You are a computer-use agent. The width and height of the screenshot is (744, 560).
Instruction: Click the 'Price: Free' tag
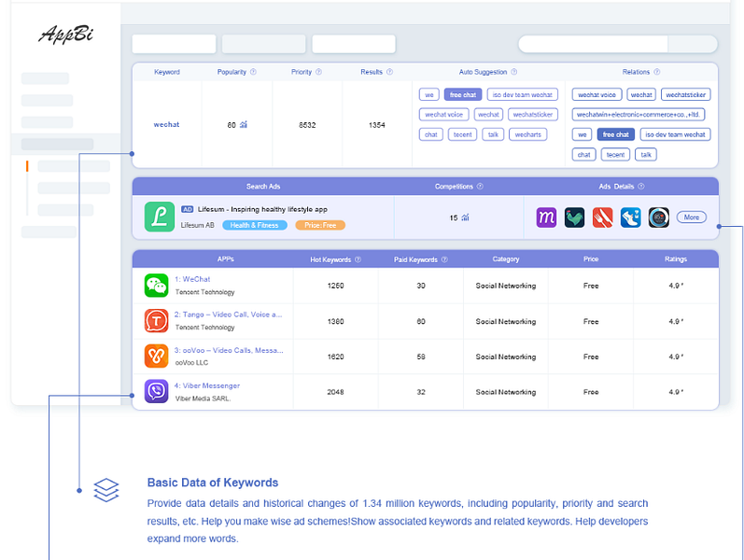point(320,225)
